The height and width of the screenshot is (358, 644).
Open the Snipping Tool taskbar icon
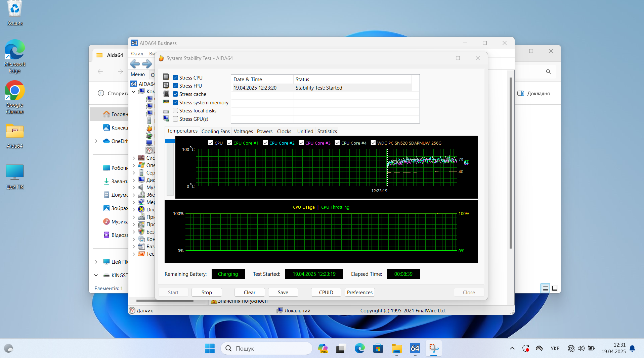click(433, 348)
